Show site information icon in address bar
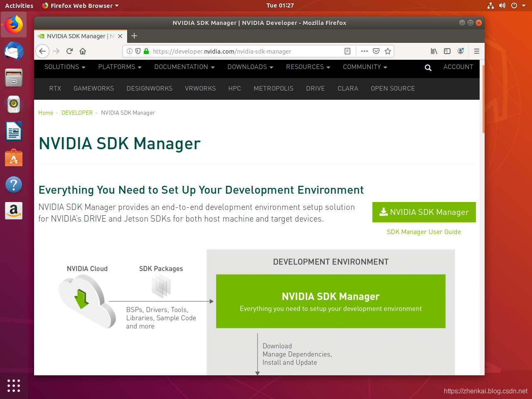Screen dimensions: 532x399 click(x=130, y=51)
